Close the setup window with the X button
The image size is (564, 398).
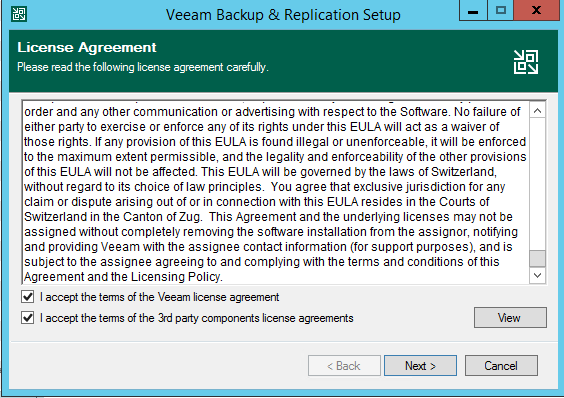click(x=536, y=11)
